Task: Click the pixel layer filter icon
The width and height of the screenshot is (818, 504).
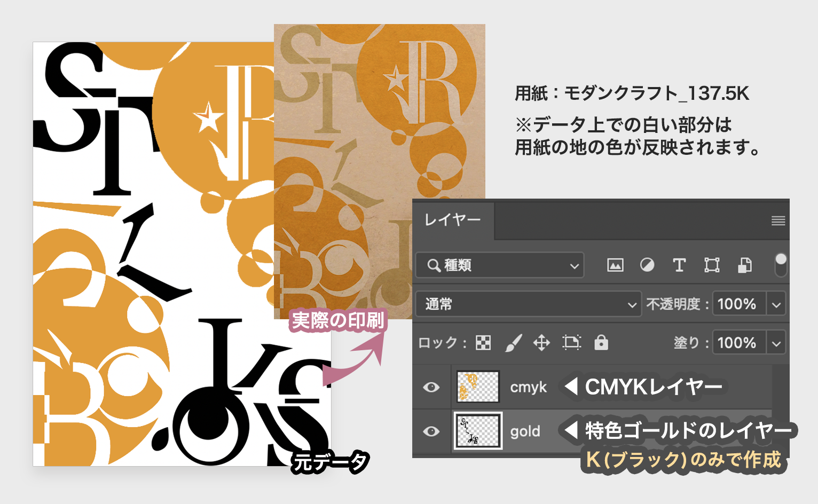Action: (x=615, y=265)
